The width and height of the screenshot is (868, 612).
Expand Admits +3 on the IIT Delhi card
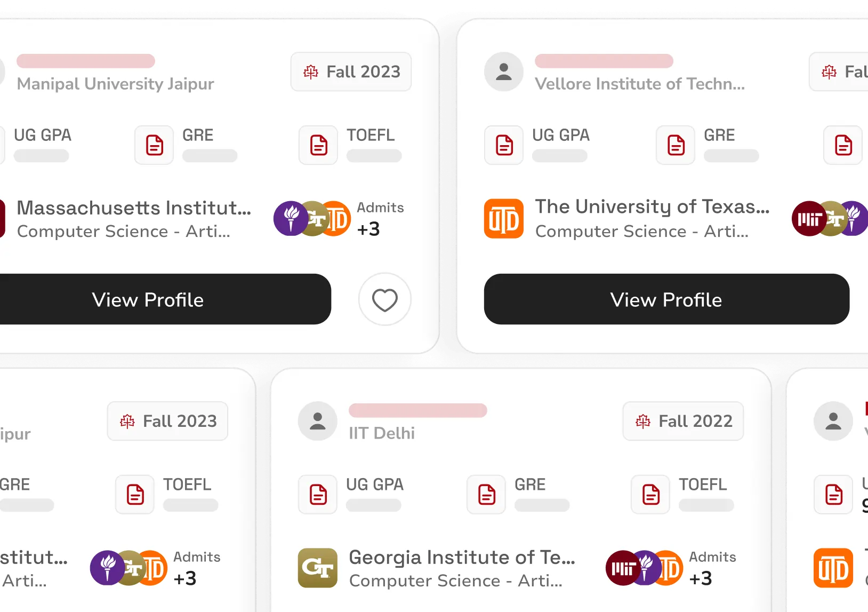[x=712, y=568]
